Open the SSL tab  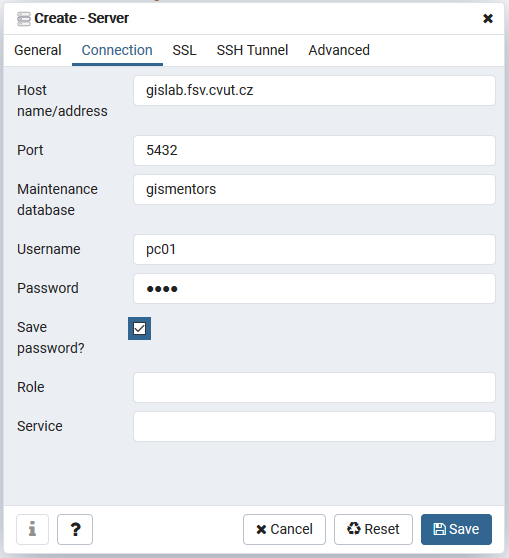[x=184, y=50]
